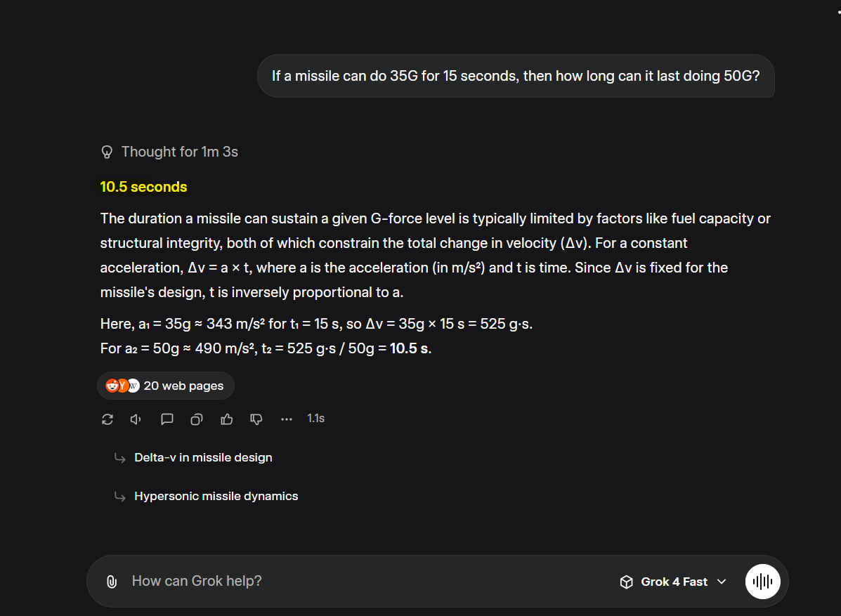Viewport: 841px width, 616px height.
Task: Click the highlighted "10.5 seconds" answer
Action: coord(143,187)
